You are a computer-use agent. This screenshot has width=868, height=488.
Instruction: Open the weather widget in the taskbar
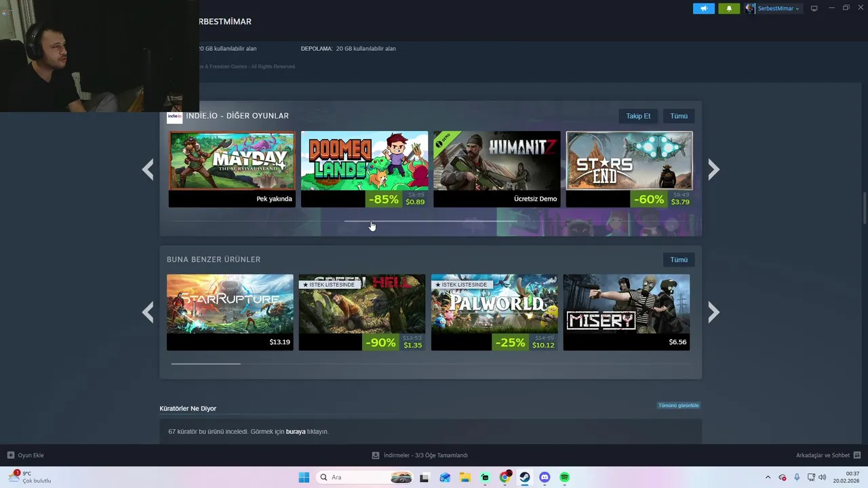coord(29,477)
